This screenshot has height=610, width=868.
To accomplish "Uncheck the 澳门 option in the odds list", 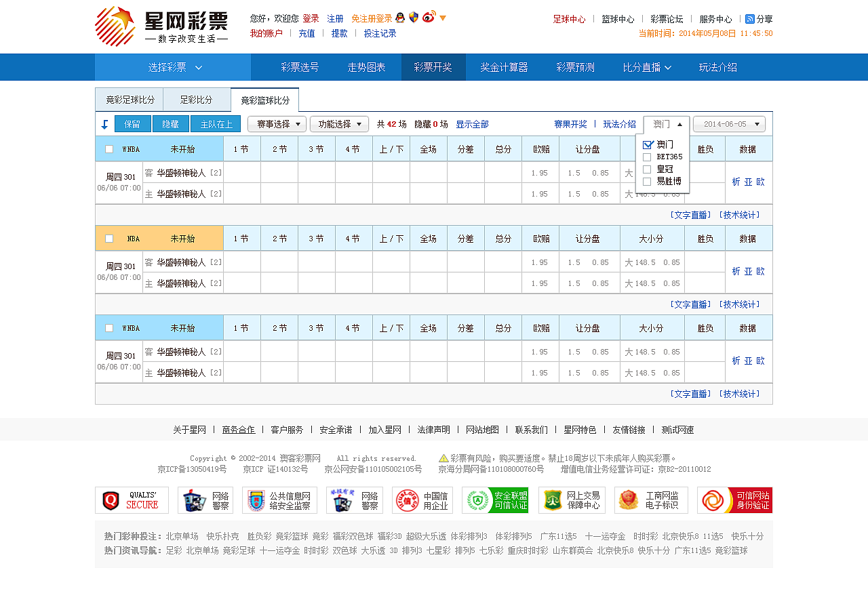I will [647, 144].
